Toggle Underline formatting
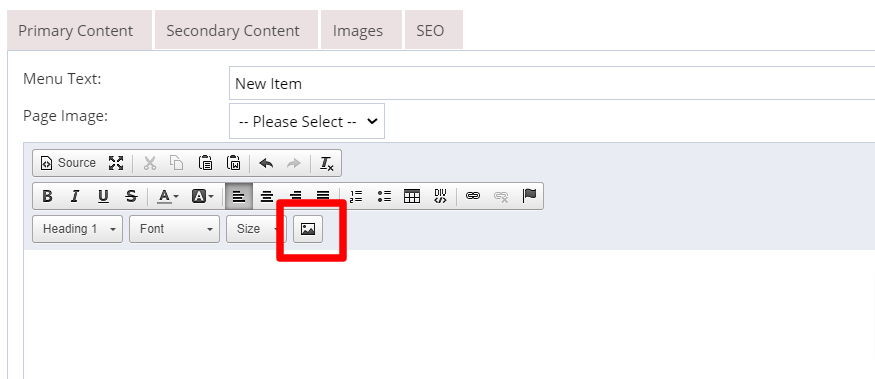The width and height of the screenshot is (875, 379). pos(103,196)
